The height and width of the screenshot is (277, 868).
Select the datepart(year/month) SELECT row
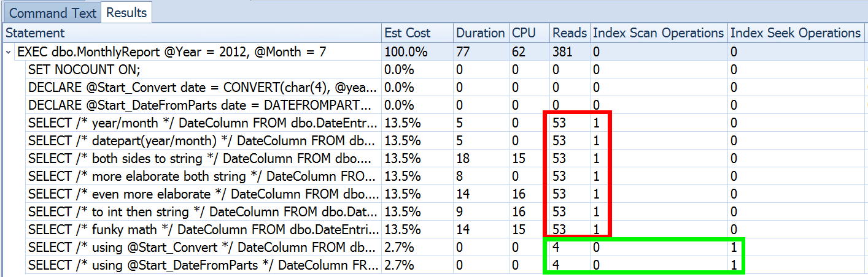(434, 141)
